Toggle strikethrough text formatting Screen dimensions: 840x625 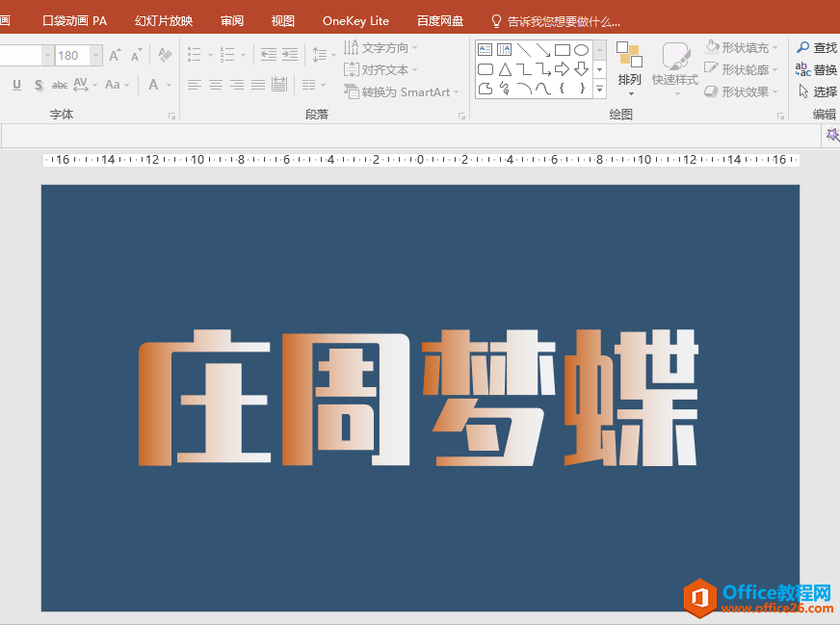point(60,85)
